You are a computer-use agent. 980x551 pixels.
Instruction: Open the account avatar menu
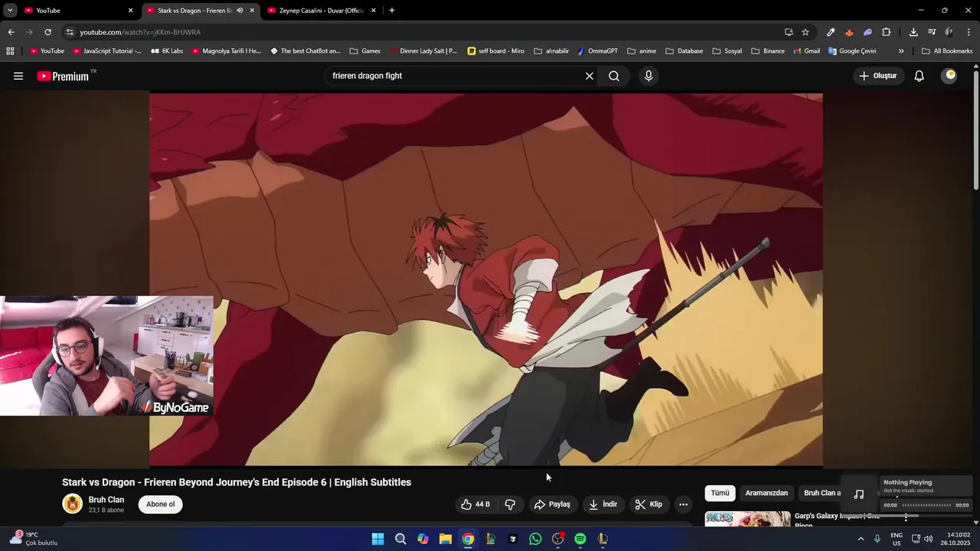[950, 76]
